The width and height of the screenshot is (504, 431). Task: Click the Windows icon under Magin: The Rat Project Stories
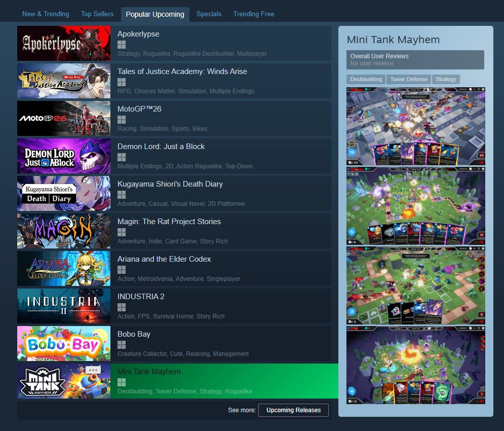point(122,232)
